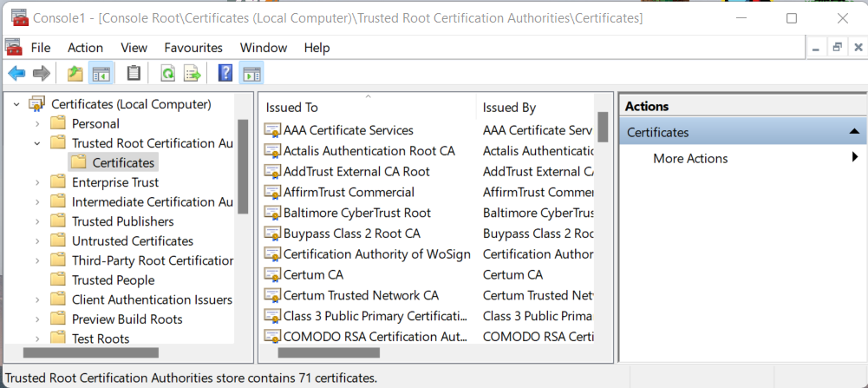Viewport: 868px width, 388px height.
Task: Click the green Refresh toolbar icon
Action: click(167, 73)
